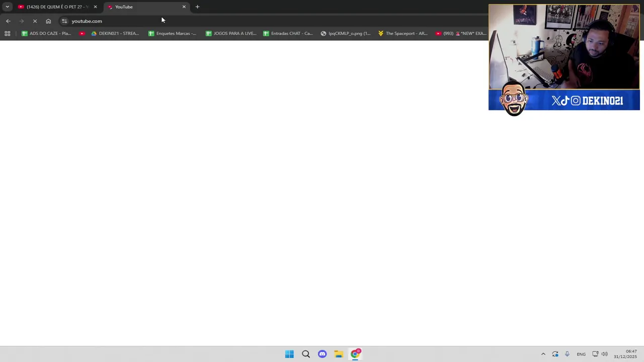Screen dimensions: 644x362
Task: Close the YouTube tab
Action: 184,7
